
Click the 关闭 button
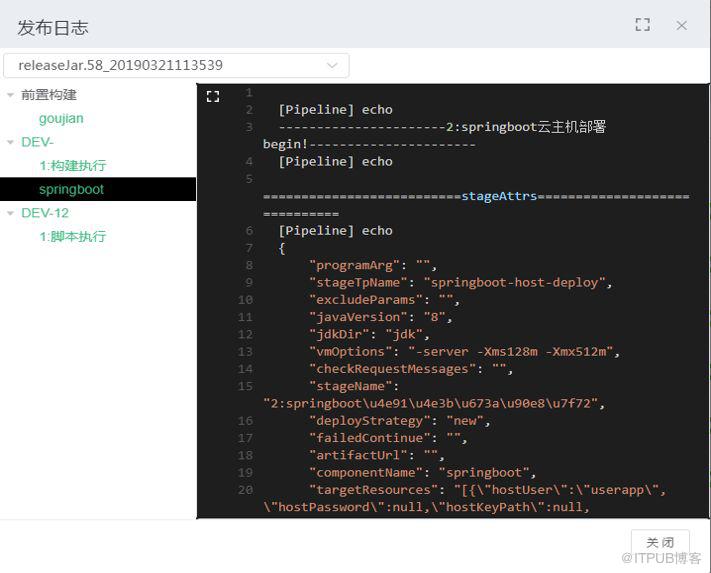[660, 542]
